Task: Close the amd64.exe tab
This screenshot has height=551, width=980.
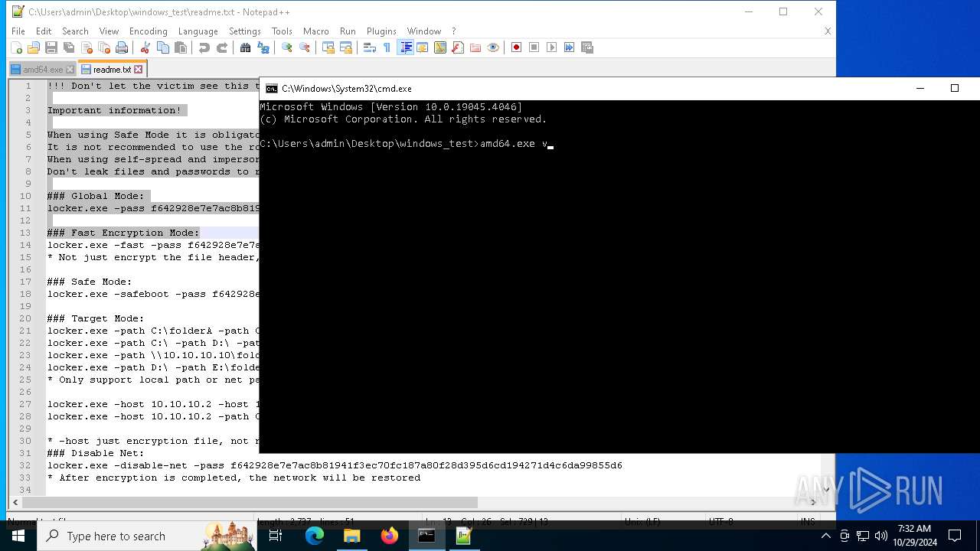Action: tap(70, 70)
